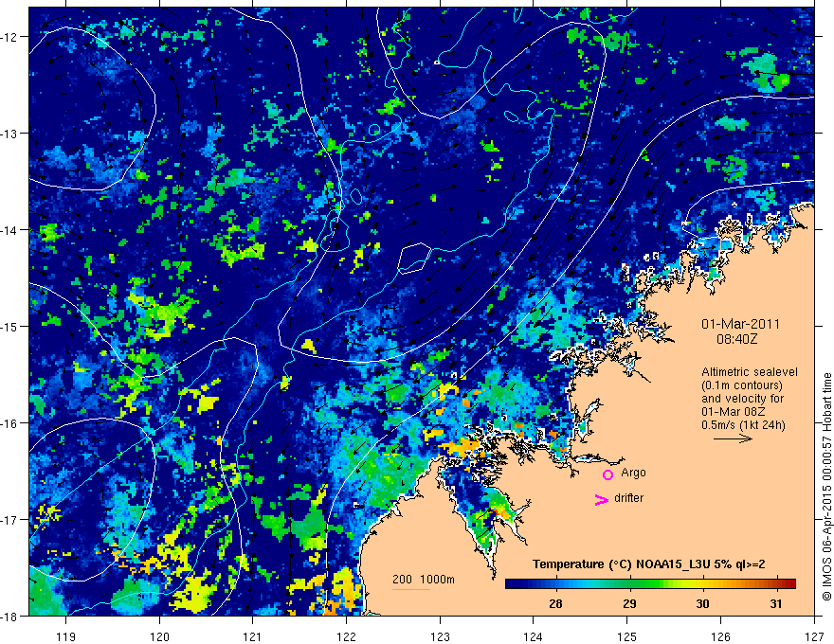Click the '-17' latitude axis label
Image resolution: width=834 pixels, height=644 pixels.
point(10,519)
